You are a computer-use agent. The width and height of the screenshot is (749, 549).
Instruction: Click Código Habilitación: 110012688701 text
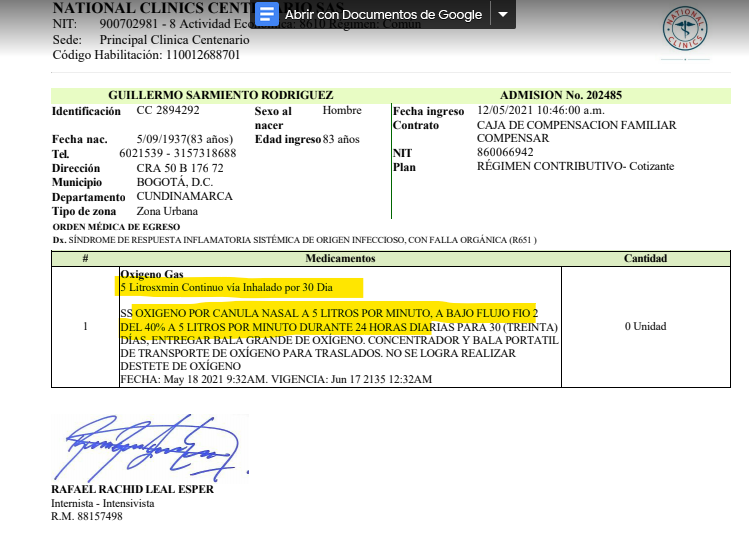point(146,55)
